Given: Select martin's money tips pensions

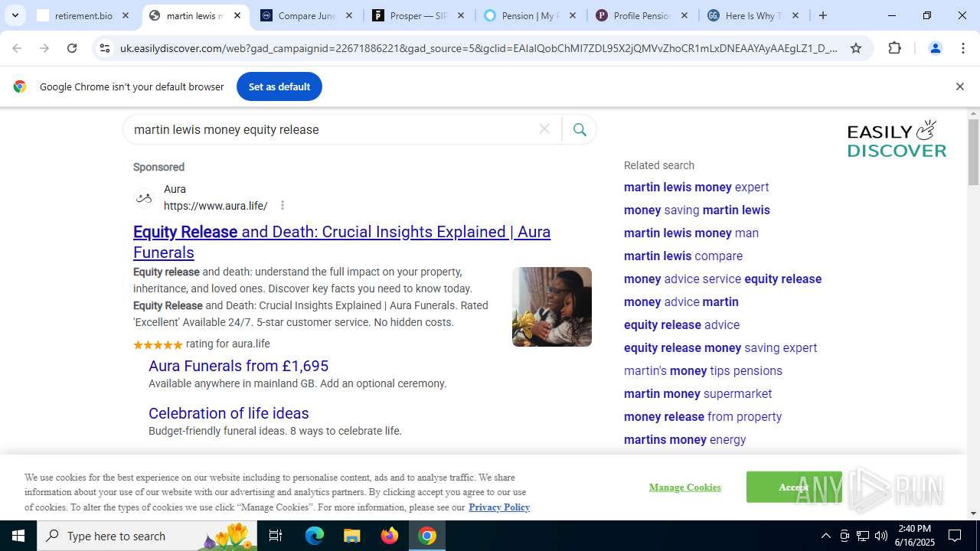Looking at the screenshot, I should (x=703, y=370).
